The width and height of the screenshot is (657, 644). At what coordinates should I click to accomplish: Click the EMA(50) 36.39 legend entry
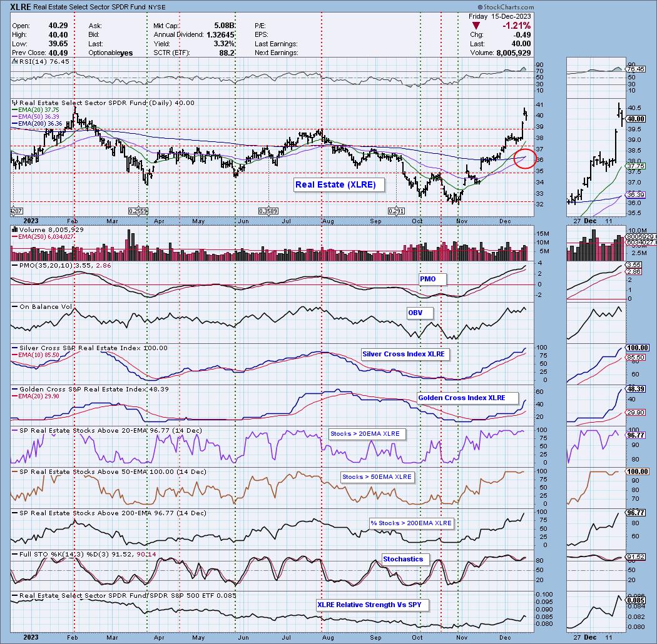coord(36,116)
